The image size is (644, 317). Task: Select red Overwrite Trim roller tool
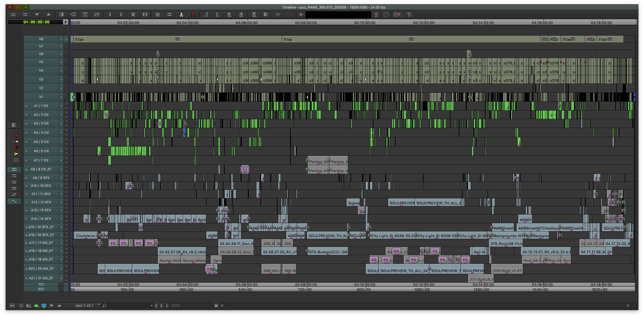(16, 148)
